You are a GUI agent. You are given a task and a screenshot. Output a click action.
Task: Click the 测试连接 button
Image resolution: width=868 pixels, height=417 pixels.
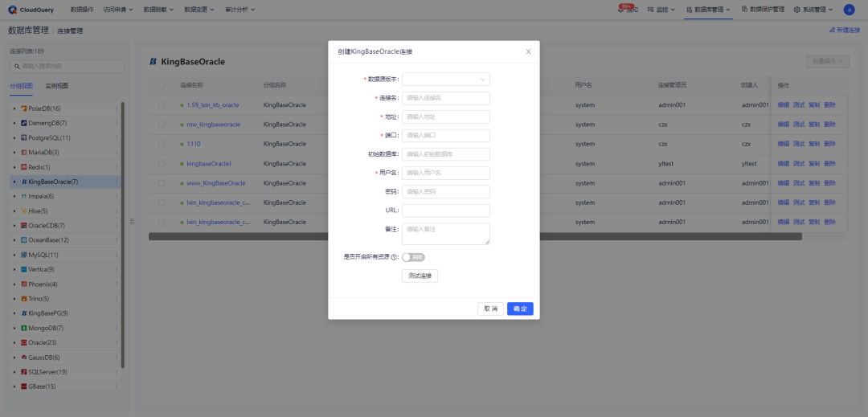pos(420,276)
